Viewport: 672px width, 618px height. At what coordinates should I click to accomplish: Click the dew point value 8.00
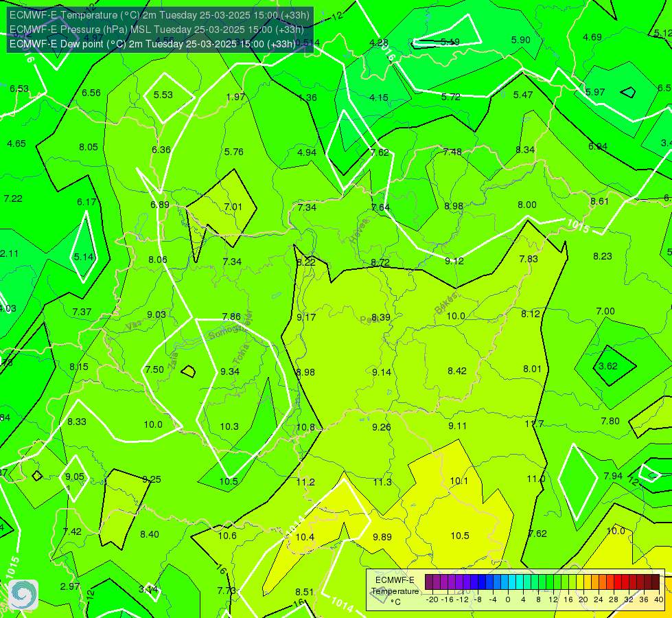tap(527, 205)
